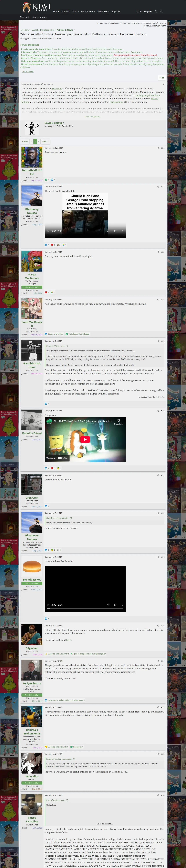Expand the opening post with Click to expand
Image resolution: width=186 pixels, height=868 pixels.
pos(93,117)
